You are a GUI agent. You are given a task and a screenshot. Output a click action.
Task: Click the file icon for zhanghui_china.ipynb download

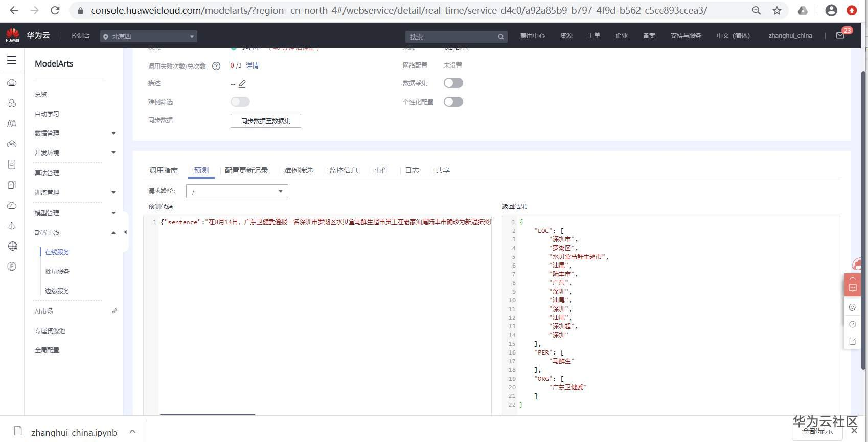pos(18,431)
